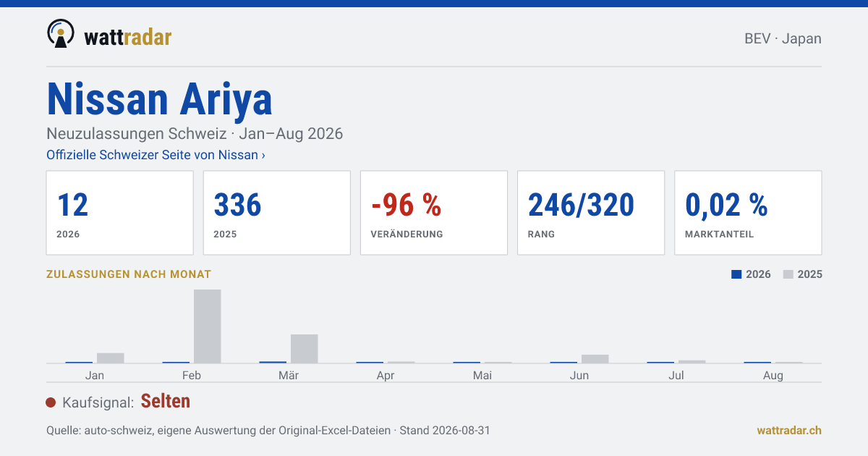This screenshot has height=456, width=868.
Task: Click the 'Jul' month axis label
Action: pos(676,375)
